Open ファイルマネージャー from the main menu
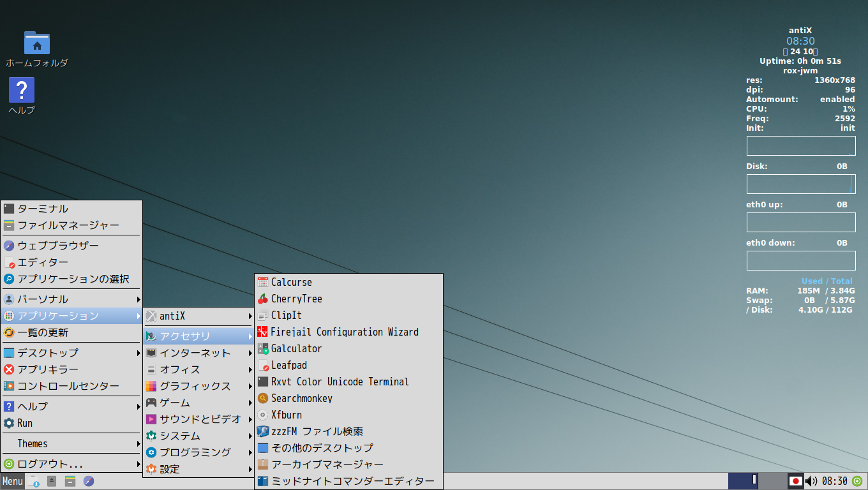This screenshot has width=868, height=490. tap(71, 225)
